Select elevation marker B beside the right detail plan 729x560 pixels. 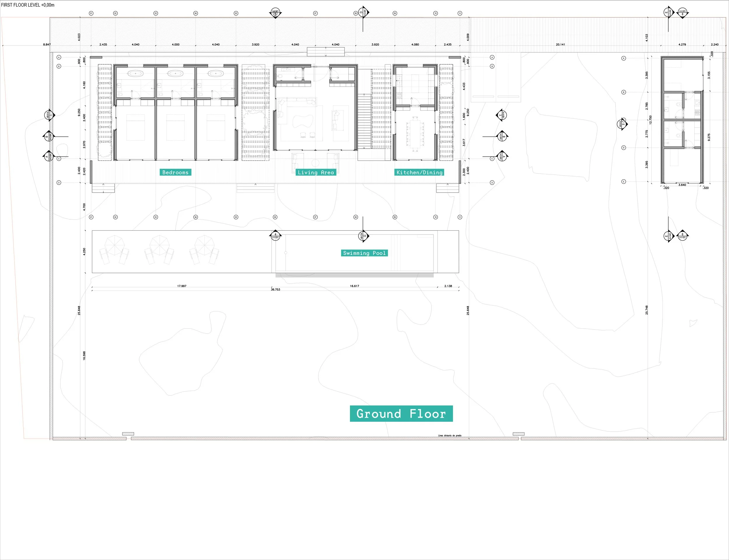502,137
